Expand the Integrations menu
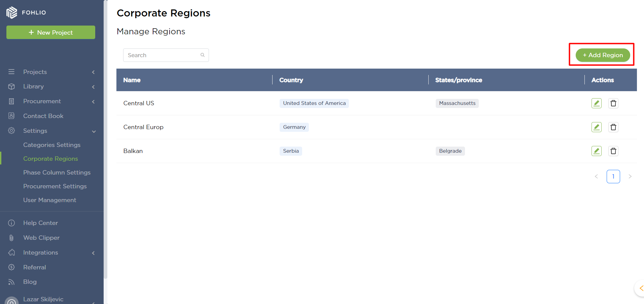This screenshot has height=304, width=644. point(40,253)
